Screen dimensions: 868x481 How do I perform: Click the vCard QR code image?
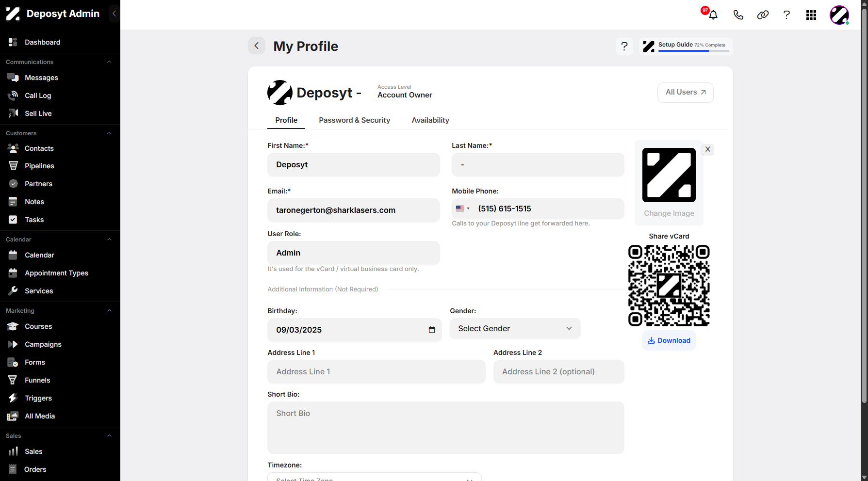point(669,286)
